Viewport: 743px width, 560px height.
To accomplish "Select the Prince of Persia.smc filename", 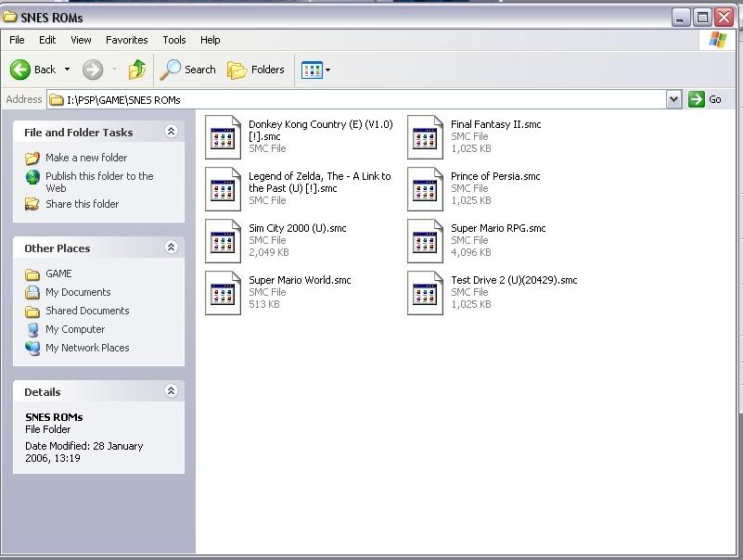I will 495,176.
